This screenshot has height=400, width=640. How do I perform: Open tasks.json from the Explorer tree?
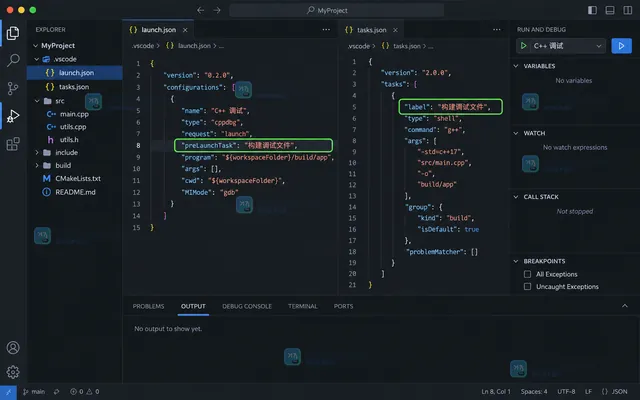click(x=75, y=87)
